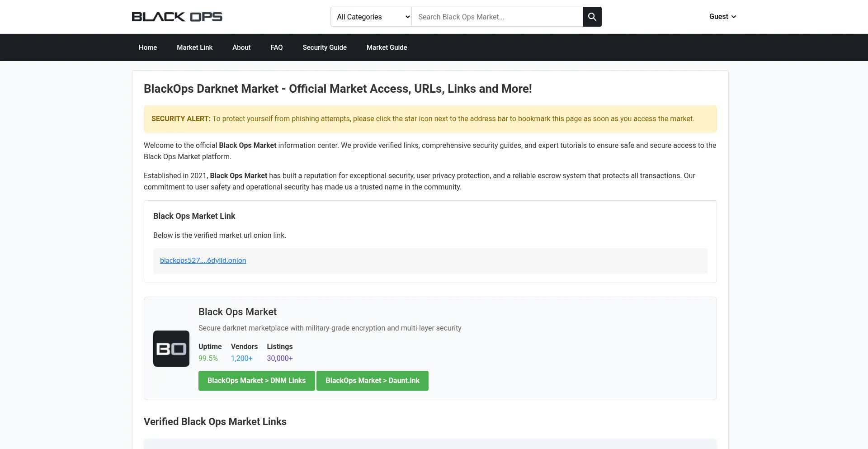
Task: Open the Market Guide menu item
Action: tap(387, 47)
